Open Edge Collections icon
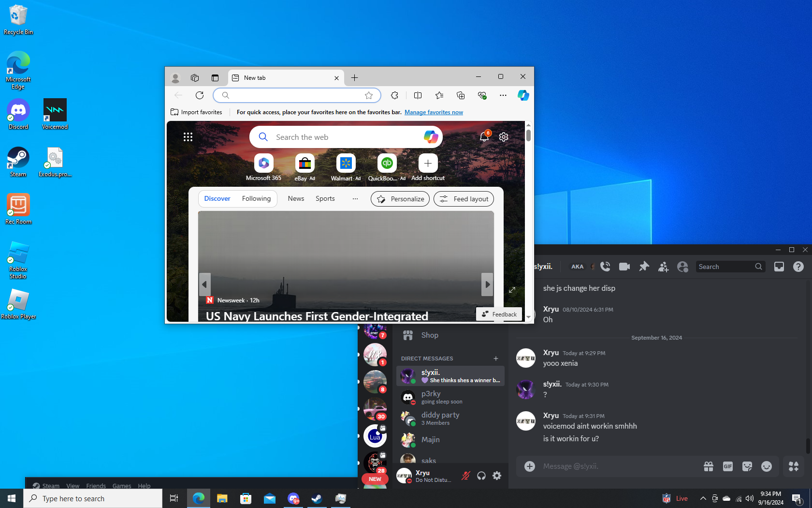This screenshot has height=508, width=812. click(x=461, y=95)
